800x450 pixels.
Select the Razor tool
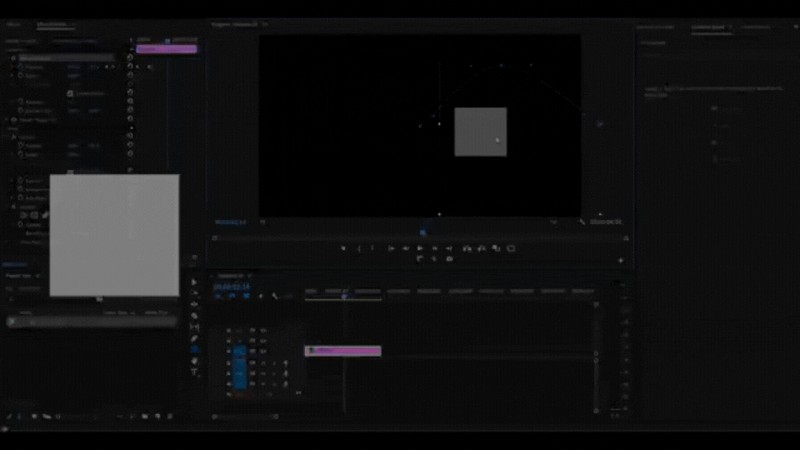194,316
